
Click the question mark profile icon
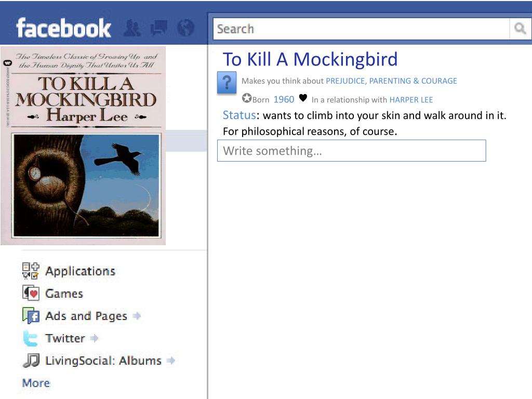tap(227, 83)
